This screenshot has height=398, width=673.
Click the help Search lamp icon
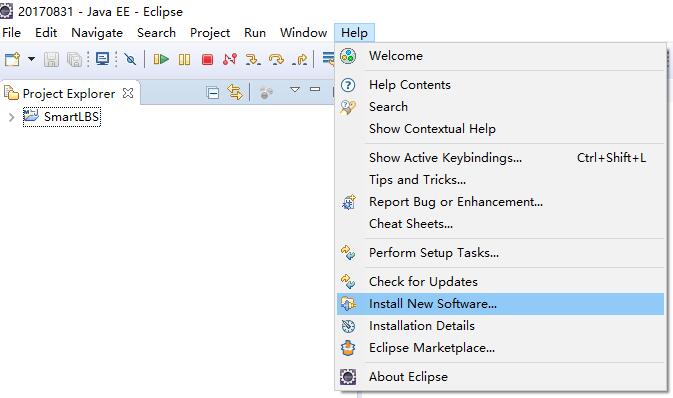point(348,107)
